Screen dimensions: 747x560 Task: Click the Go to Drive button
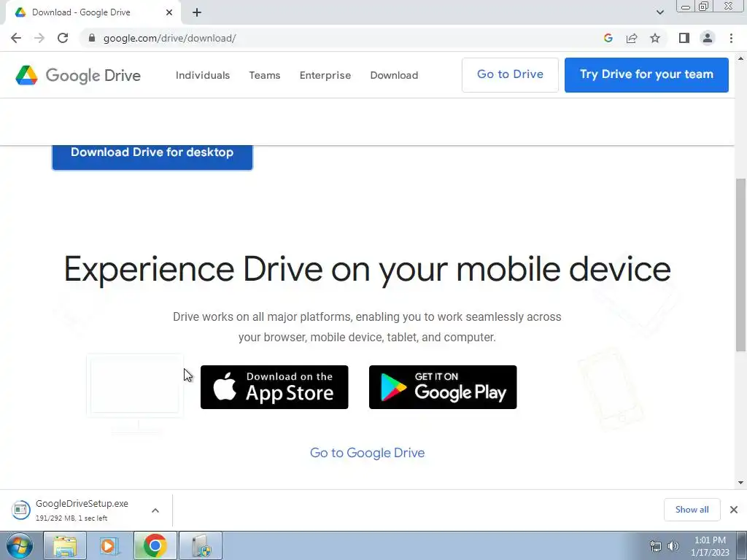pyautogui.click(x=510, y=75)
